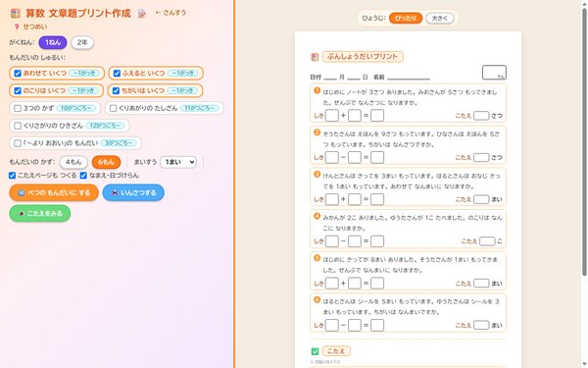This screenshot has height=368, width=588.
Task: Click べつの もんだいに する button
Action: click(x=54, y=192)
